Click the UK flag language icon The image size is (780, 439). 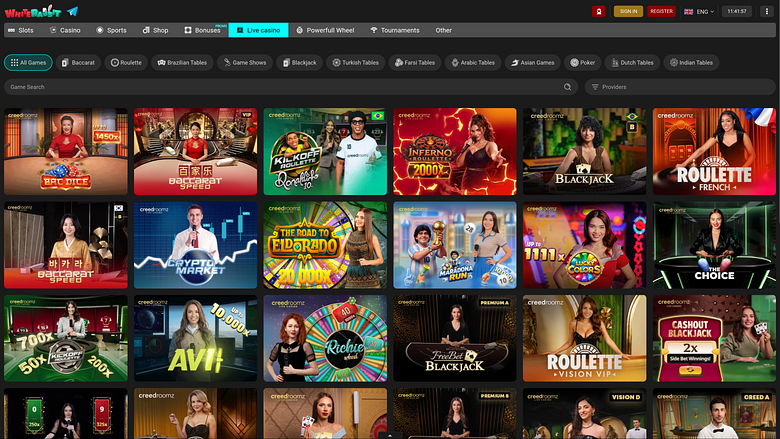pos(688,11)
